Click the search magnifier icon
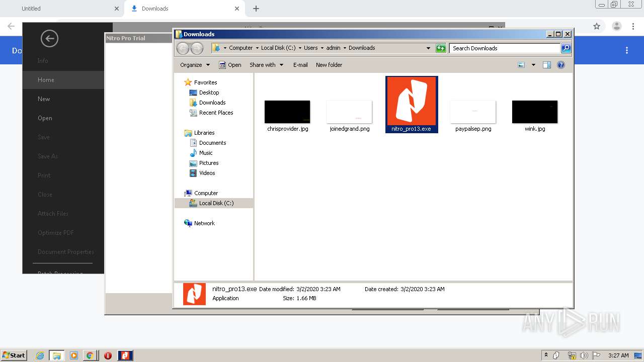This screenshot has height=362, width=644. pyautogui.click(x=566, y=48)
